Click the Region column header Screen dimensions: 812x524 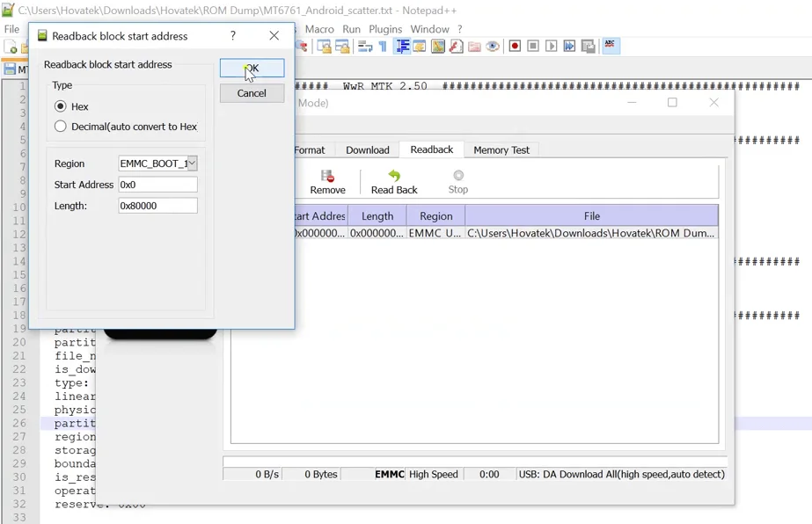436,216
